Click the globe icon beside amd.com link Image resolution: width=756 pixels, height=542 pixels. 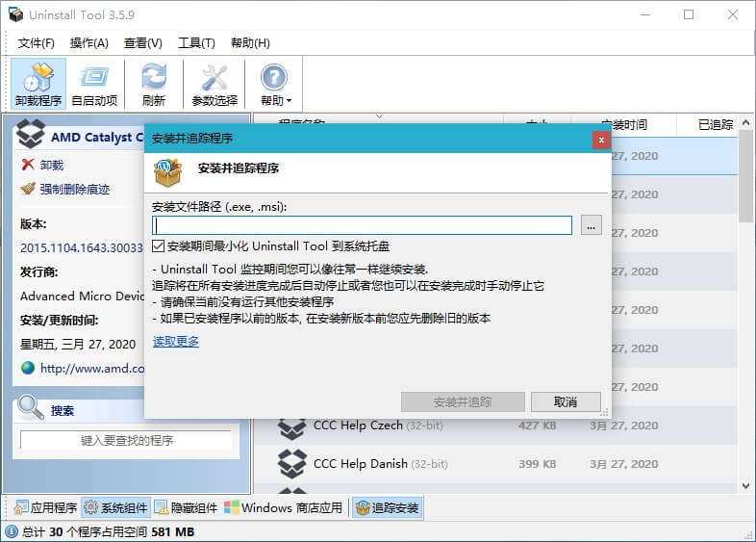28,368
